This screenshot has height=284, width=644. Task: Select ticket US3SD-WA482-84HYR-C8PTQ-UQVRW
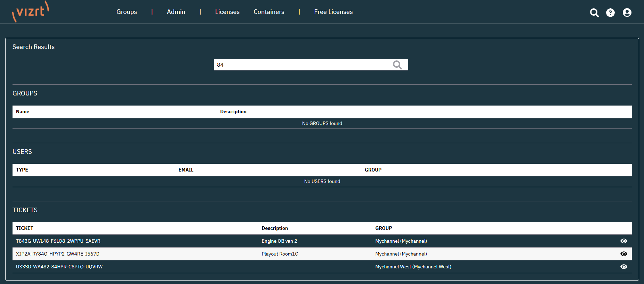(x=59, y=267)
